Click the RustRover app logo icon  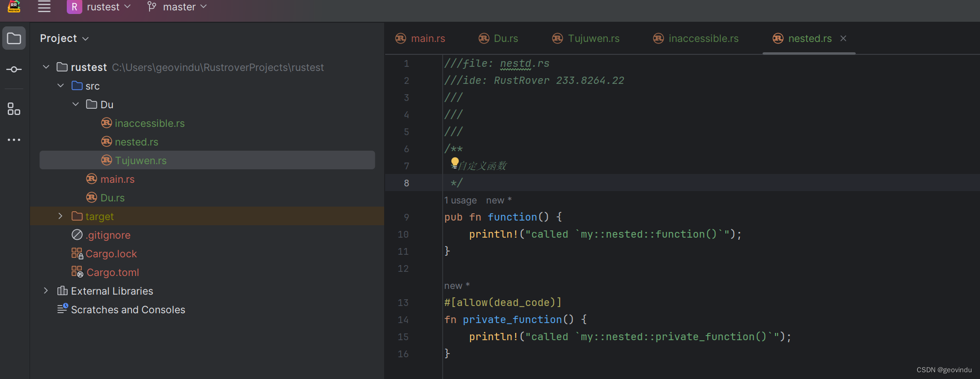(x=14, y=6)
